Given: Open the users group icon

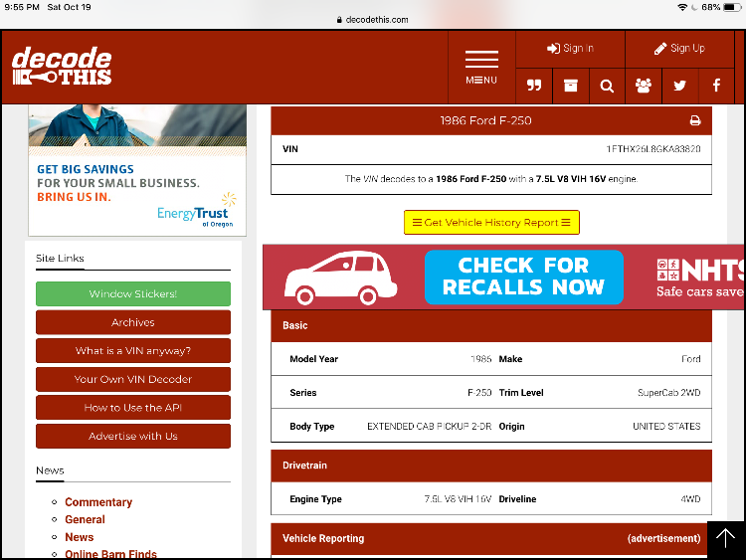Looking at the screenshot, I should click(x=644, y=86).
